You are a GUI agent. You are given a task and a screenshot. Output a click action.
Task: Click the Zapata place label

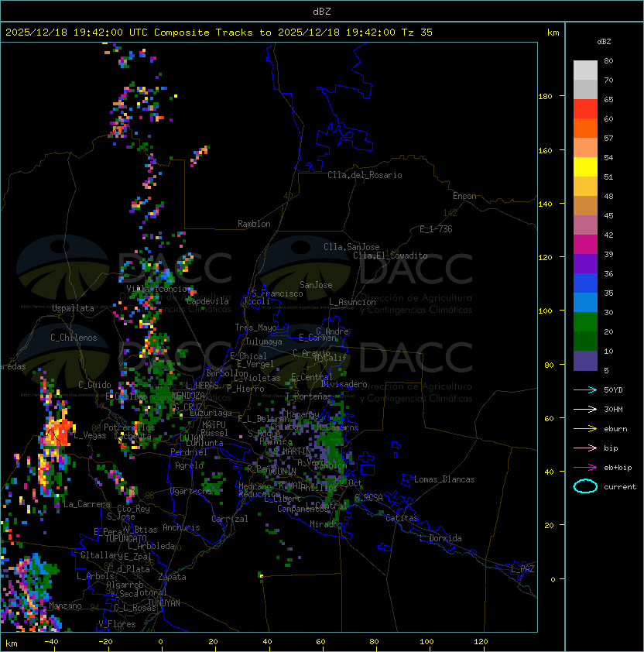pyautogui.click(x=172, y=577)
